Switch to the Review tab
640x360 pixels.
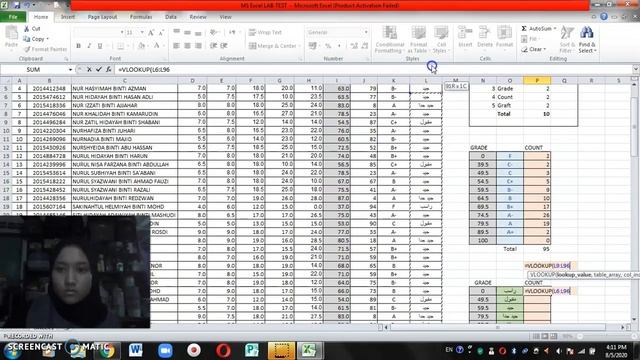click(198, 17)
